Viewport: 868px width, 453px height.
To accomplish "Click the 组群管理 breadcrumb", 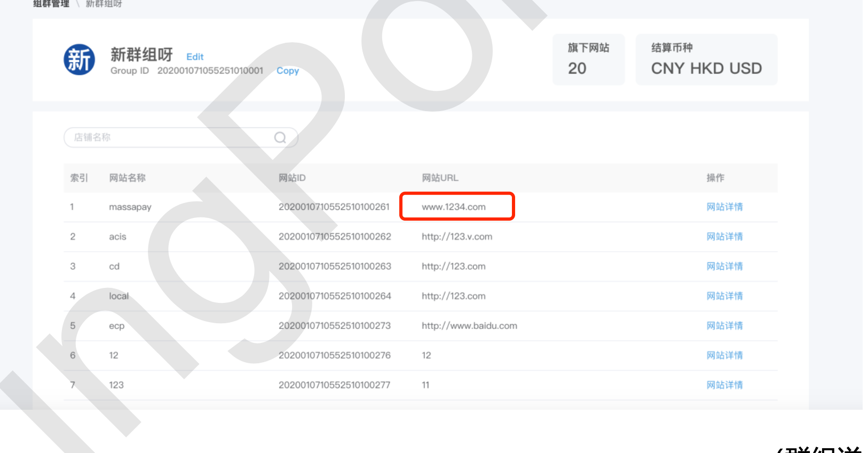I will [x=51, y=4].
